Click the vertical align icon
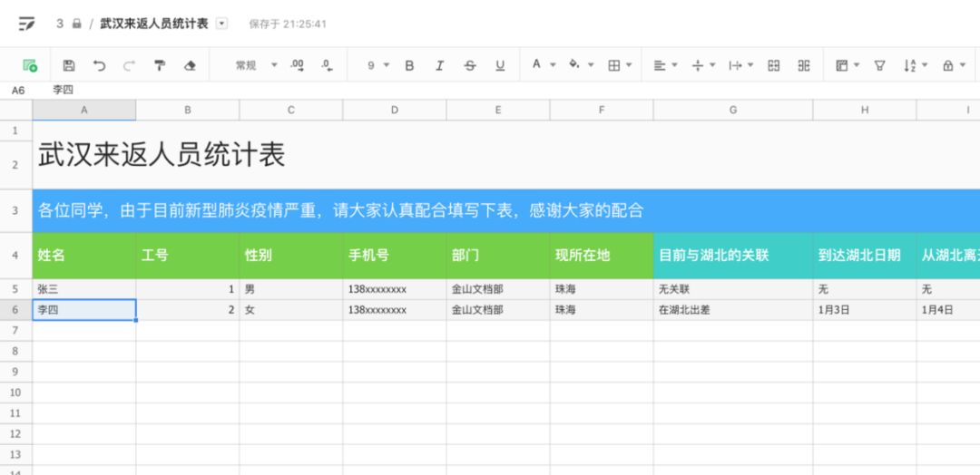980x475 pixels. [x=698, y=65]
